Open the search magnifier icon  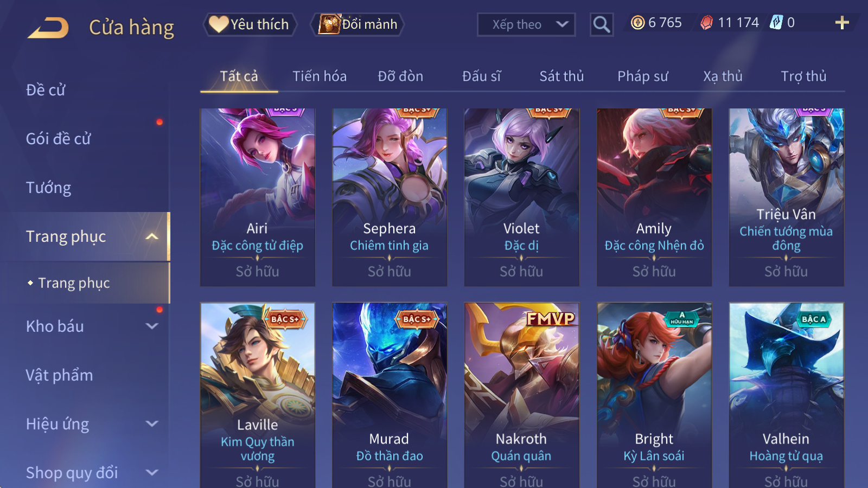(x=602, y=24)
